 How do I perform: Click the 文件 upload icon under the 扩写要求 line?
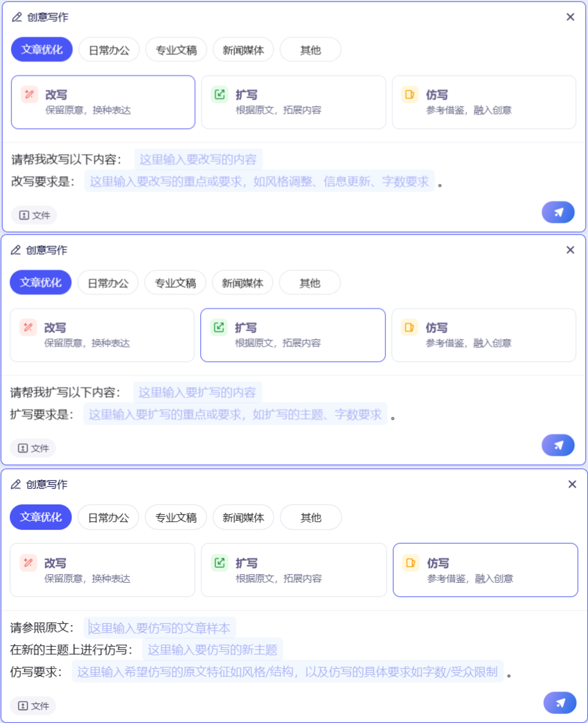pyautogui.click(x=23, y=448)
